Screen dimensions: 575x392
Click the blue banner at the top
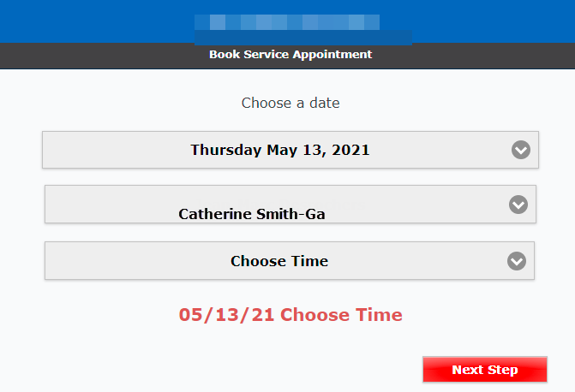497,21
